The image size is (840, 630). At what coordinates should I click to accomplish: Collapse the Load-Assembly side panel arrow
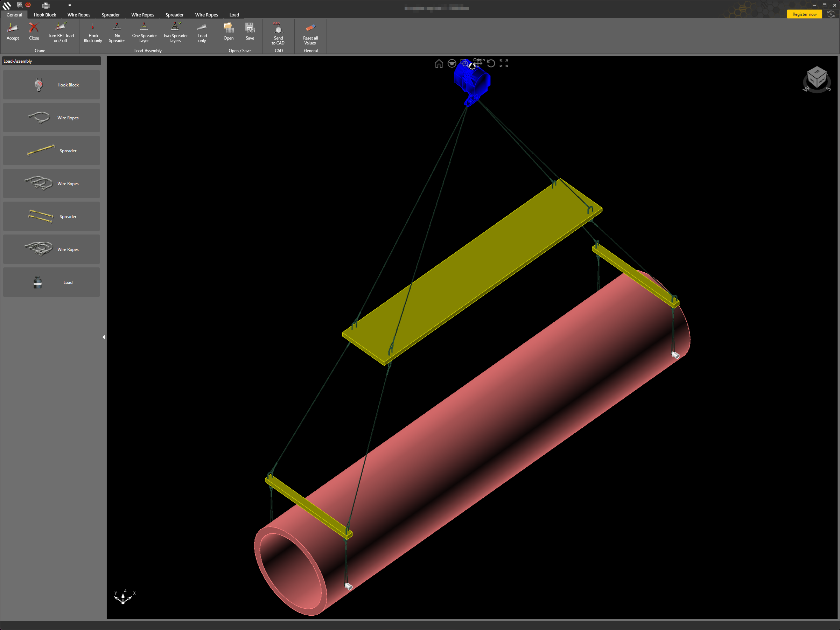[104, 337]
